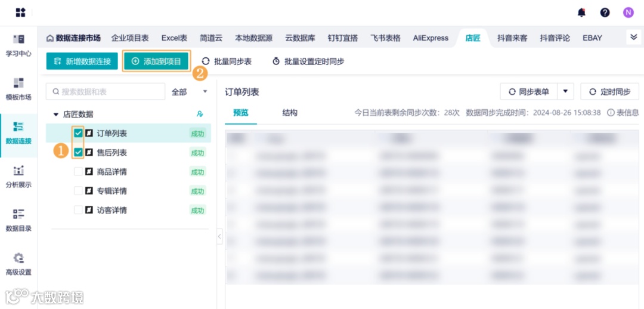This screenshot has width=644, height=309.
Task: Select the 售后列表 tree row
Action: click(128, 153)
